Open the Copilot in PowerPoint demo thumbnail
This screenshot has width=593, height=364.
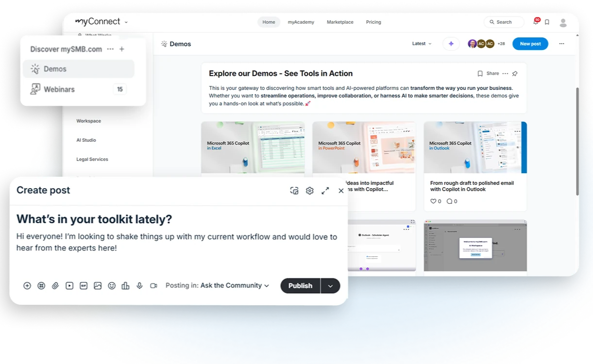tap(364, 148)
